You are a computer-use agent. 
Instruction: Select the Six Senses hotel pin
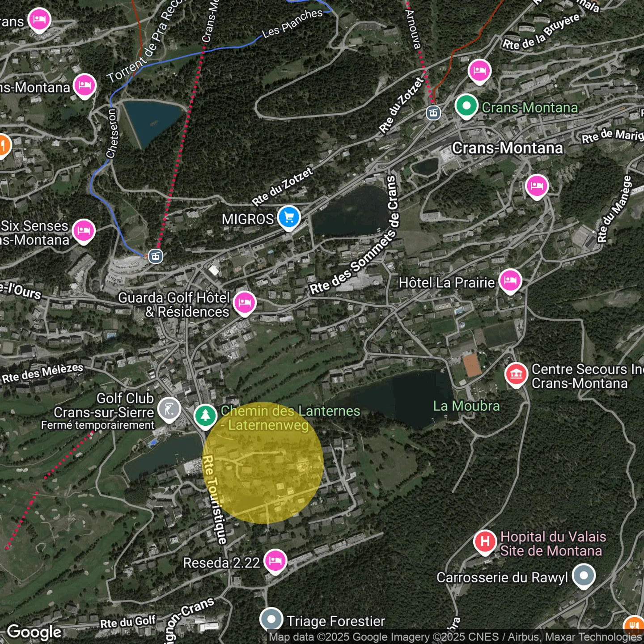[x=83, y=231]
